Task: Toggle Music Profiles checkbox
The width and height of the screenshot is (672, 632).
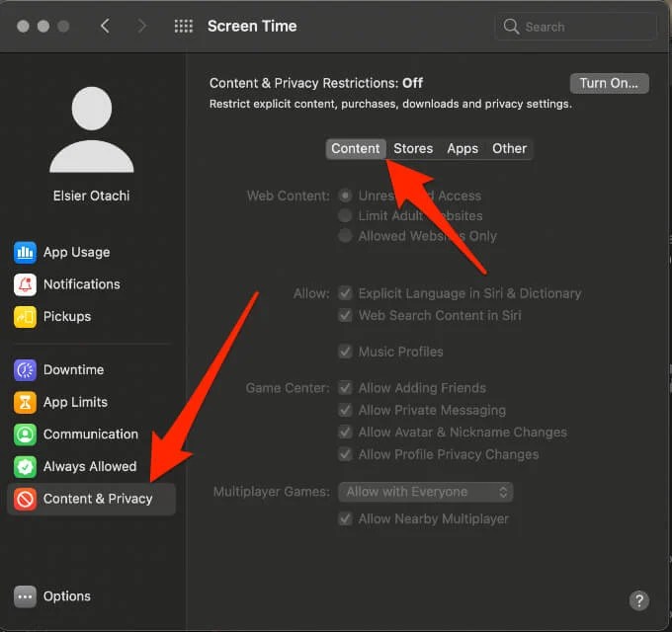Action: point(345,352)
